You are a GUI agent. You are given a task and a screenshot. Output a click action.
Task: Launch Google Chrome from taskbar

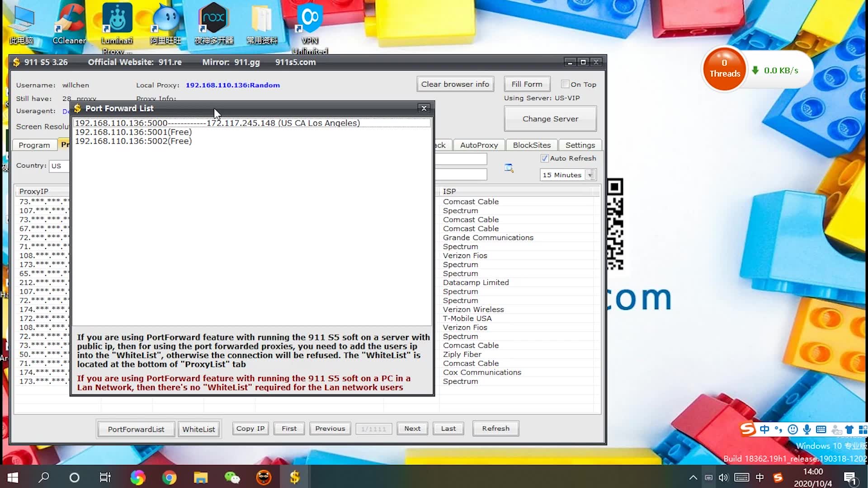pos(169,477)
